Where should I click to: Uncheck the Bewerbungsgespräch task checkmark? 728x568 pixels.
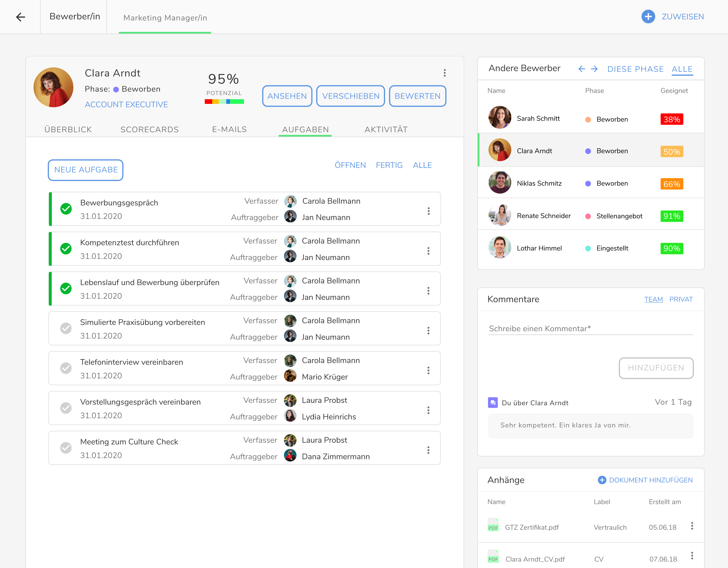click(x=66, y=209)
